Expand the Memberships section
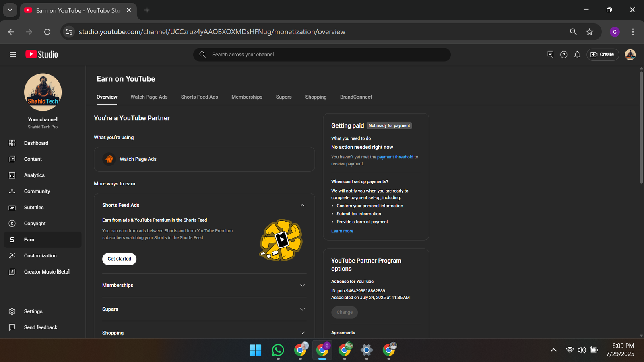 point(302,285)
